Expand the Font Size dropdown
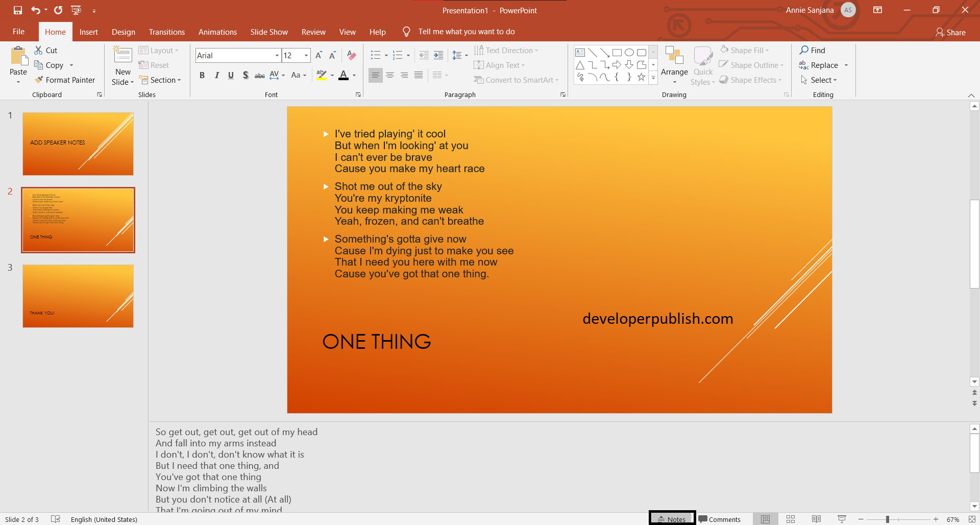 point(305,55)
